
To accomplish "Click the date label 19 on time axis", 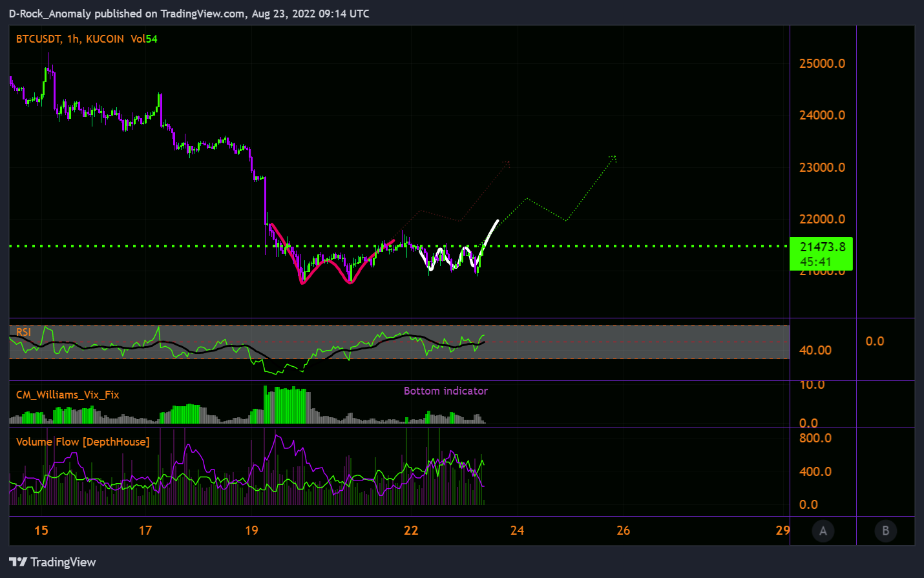I will [x=251, y=530].
